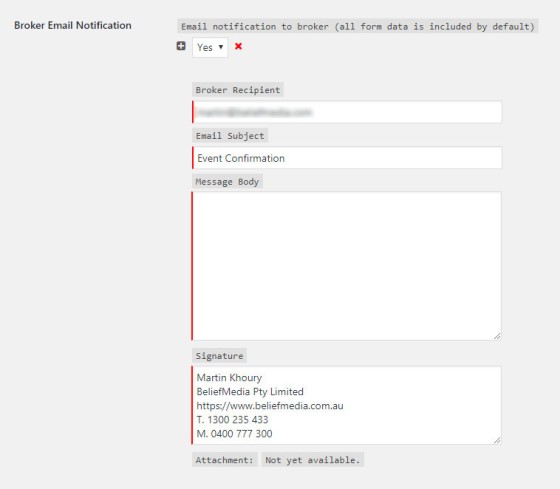Grab the Signature box resize handle
This screenshot has height=489, width=560.
pyautogui.click(x=497, y=440)
